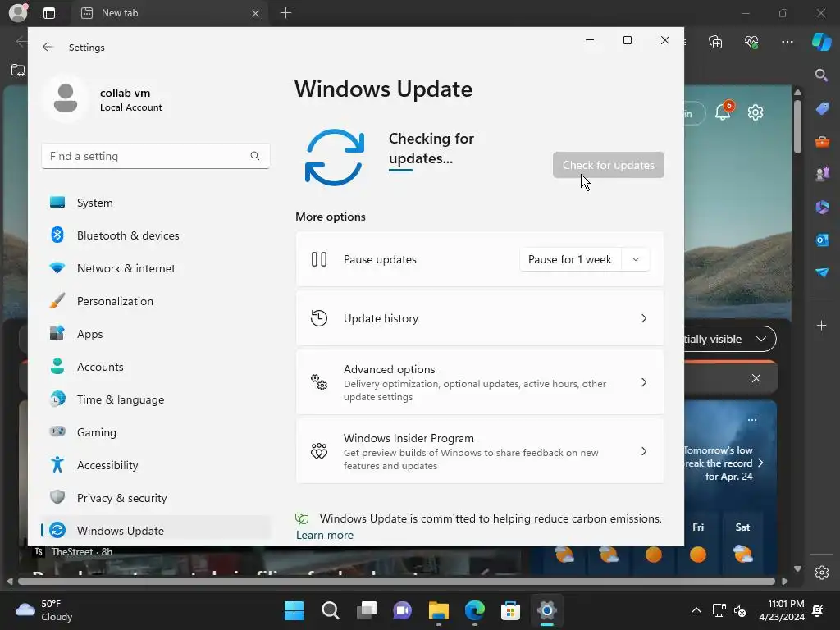Viewport: 840px width, 630px height.
Task: Click Edge sidebar search icon
Action: tap(821, 75)
